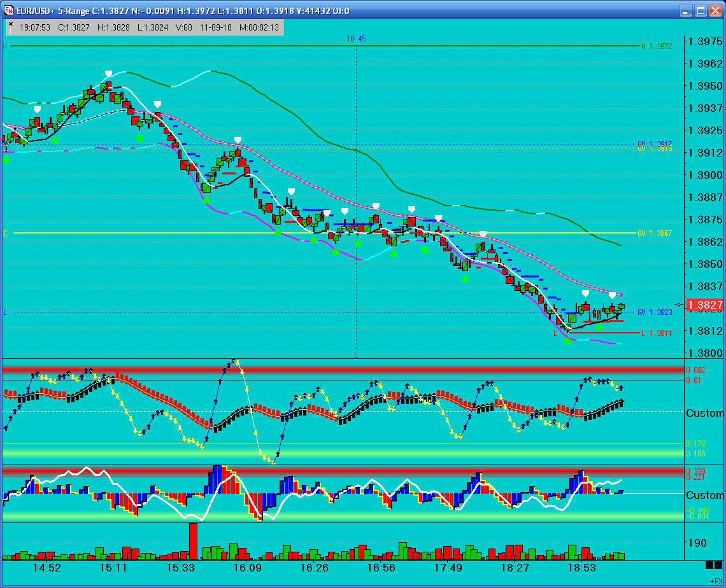726x588 pixels.
Task: Select the red current price tag 1.3827
Action: click(704, 305)
